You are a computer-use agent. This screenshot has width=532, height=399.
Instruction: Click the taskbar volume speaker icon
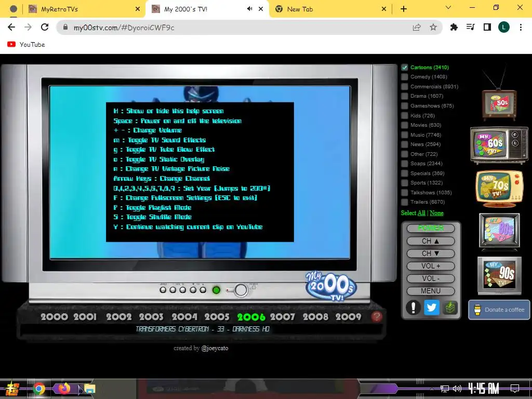point(457,389)
